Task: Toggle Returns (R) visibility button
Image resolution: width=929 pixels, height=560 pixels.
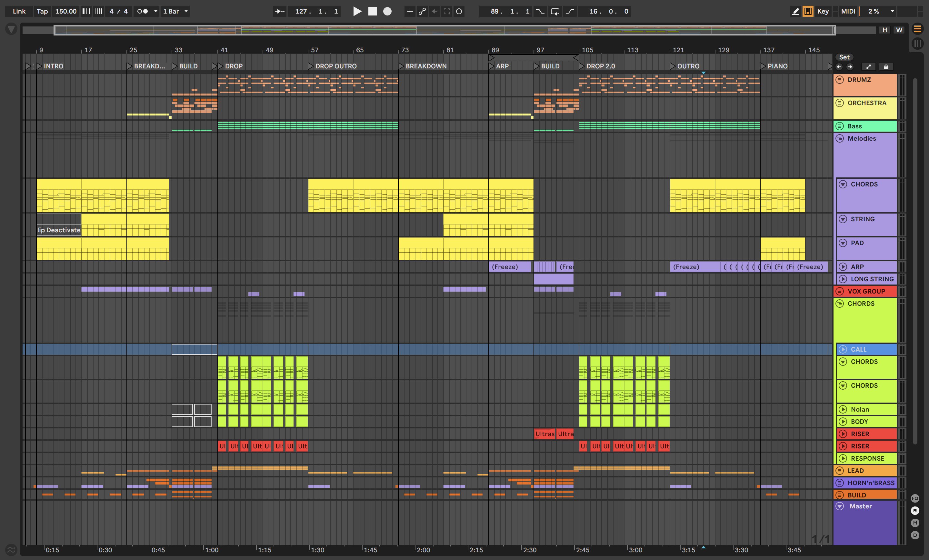Action: pyautogui.click(x=915, y=511)
